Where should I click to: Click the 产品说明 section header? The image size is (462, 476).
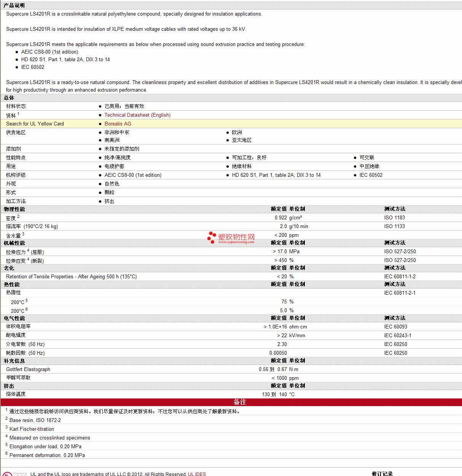(14, 5)
